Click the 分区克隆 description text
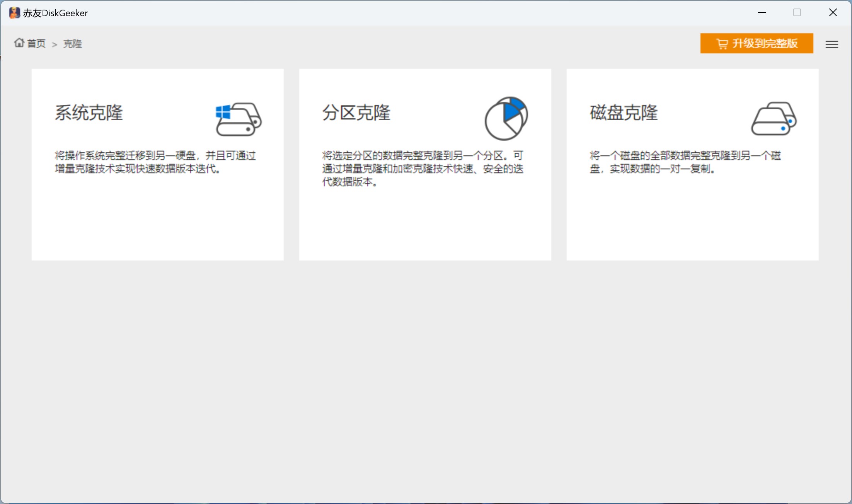This screenshot has width=852, height=504. (x=423, y=169)
